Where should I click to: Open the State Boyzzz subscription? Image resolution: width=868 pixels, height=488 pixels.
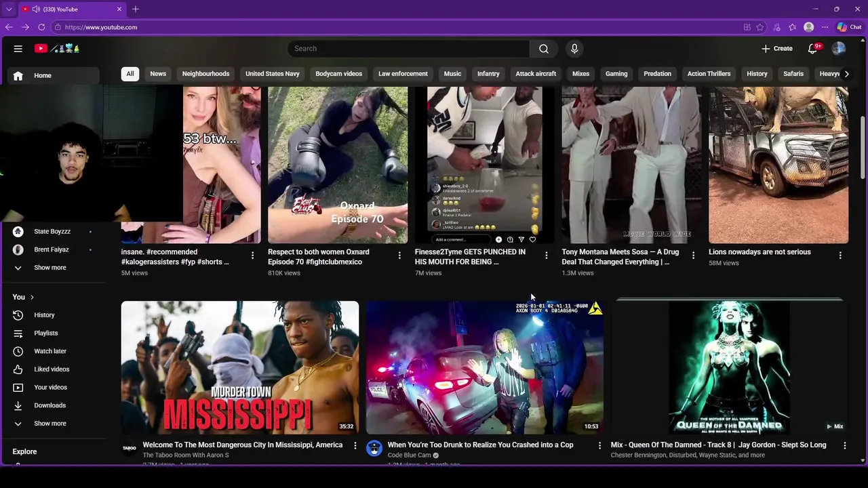click(x=54, y=232)
